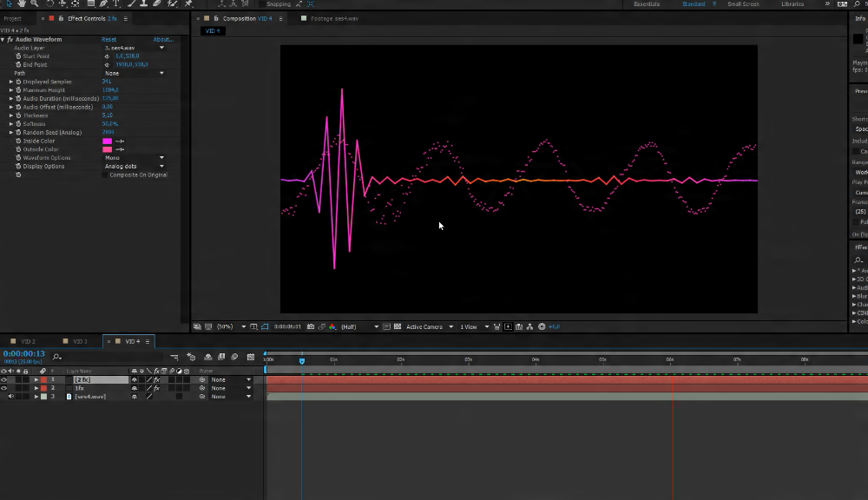The width and height of the screenshot is (868, 500).
Task: Open grid and guide options icon
Action: tap(253, 326)
